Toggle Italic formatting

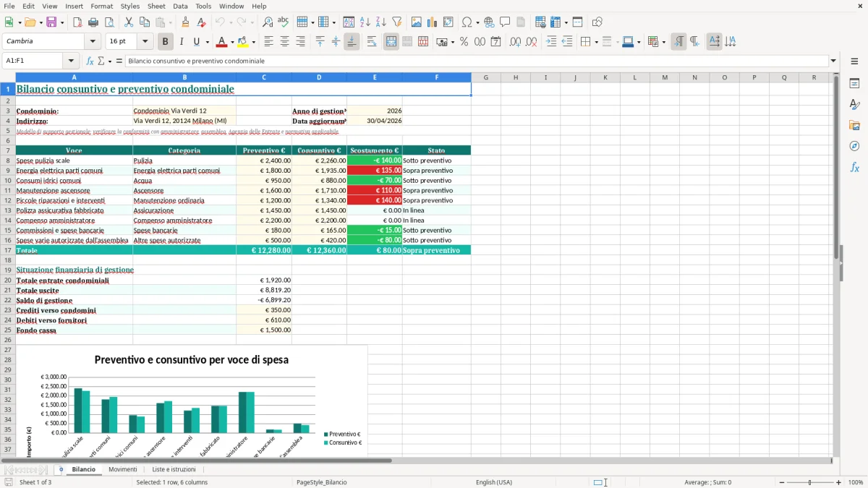coord(181,42)
